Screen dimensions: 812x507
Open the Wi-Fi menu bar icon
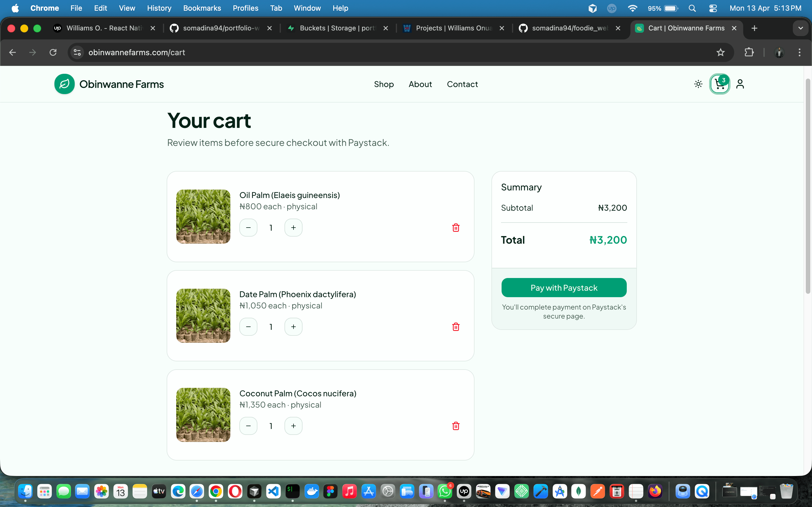633,8
